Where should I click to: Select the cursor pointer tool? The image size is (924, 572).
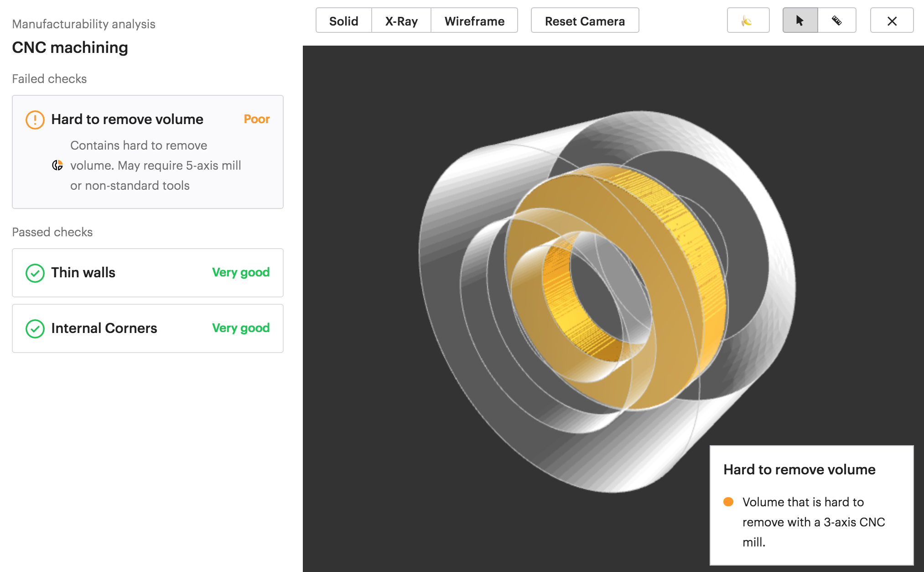click(x=800, y=21)
